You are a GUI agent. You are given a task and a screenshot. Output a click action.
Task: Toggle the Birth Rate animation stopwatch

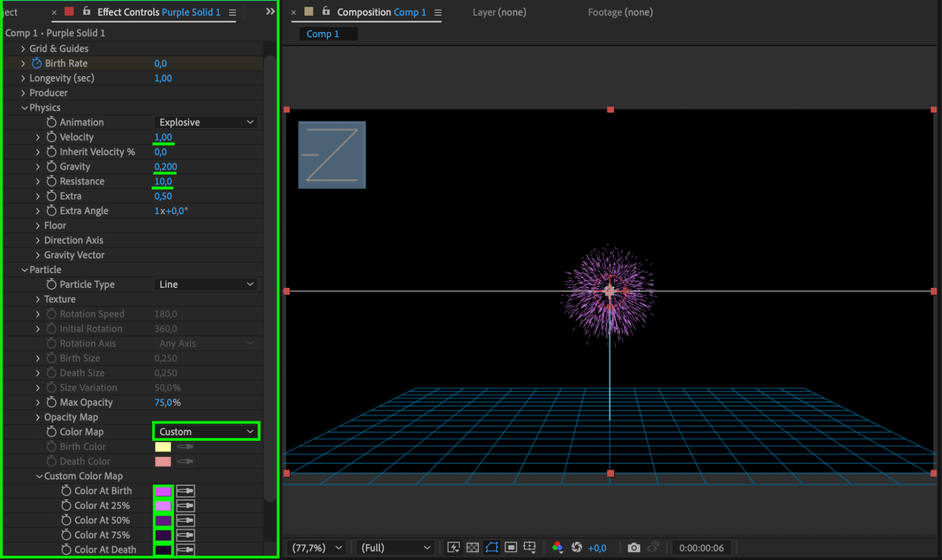click(37, 63)
